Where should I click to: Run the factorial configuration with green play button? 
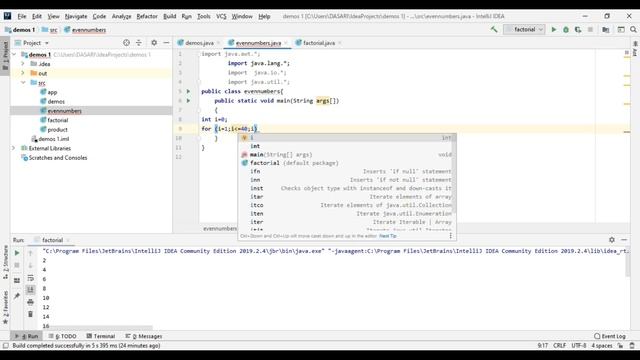coord(553,29)
